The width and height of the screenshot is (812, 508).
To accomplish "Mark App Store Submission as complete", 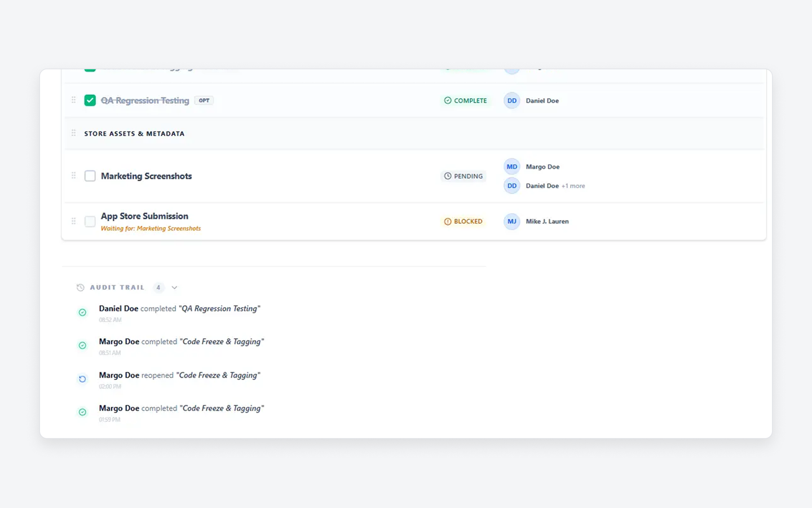I will (x=90, y=221).
